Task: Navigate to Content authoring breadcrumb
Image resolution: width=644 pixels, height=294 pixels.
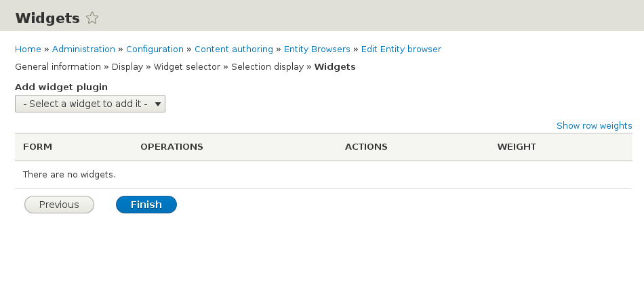Action: tap(233, 49)
